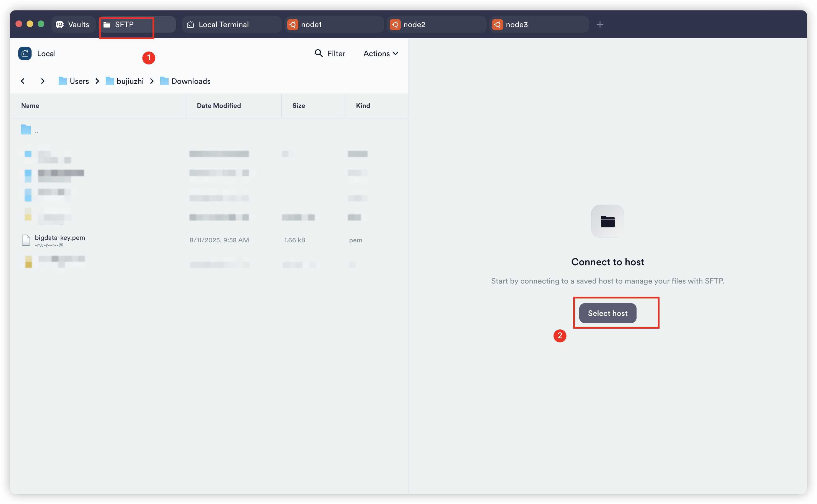Click the Vaults tab icon
This screenshot has height=504, width=817.
pyautogui.click(x=60, y=25)
